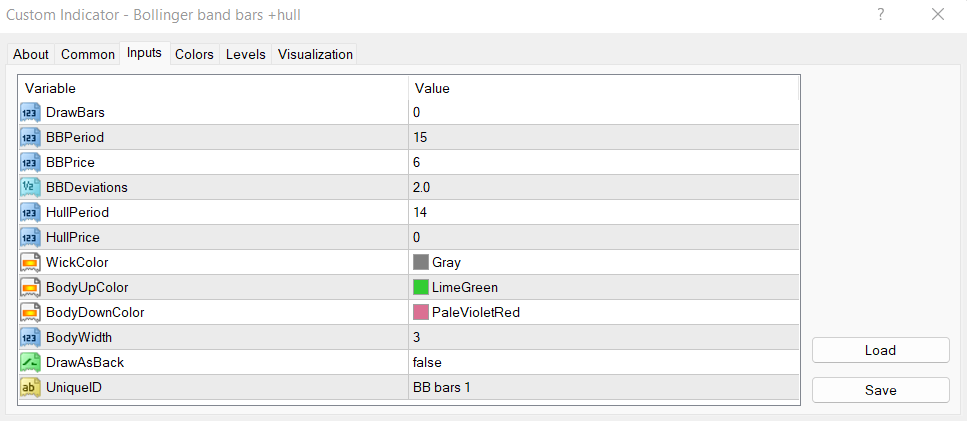967x421 pixels.
Task: Click the string icon next to UniqueID
Action: 30,387
